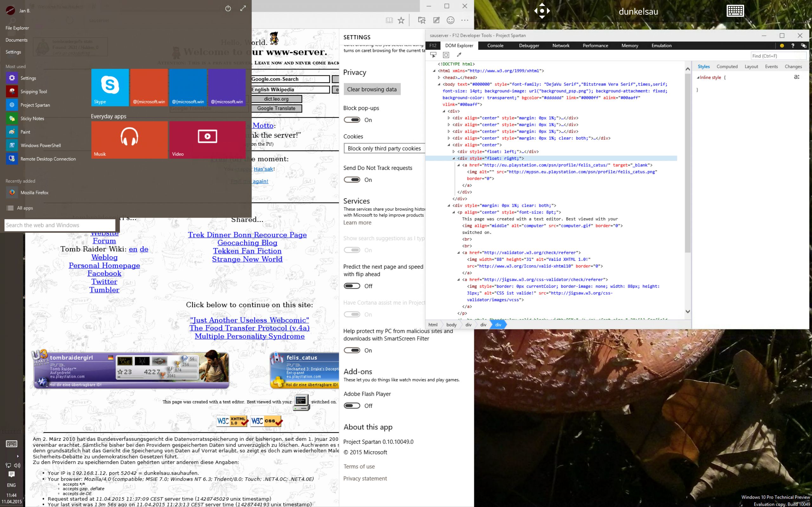Enable Adobe Flash Player toggle
The width and height of the screenshot is (812, 507).
click(352, 406)
